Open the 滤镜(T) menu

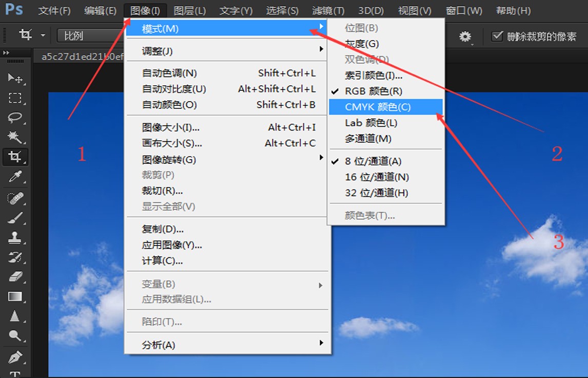[x=328, y=10]
